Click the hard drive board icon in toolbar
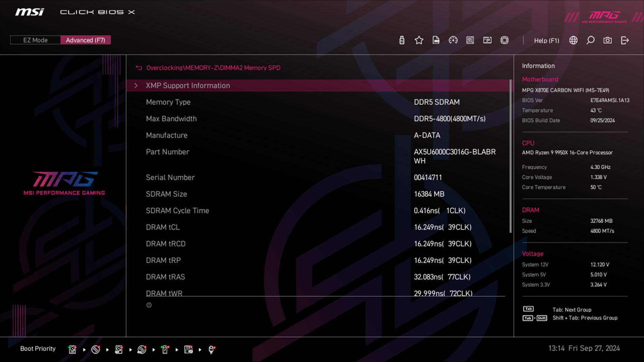Viewport: 644px width, 362px height. point(470,41)
